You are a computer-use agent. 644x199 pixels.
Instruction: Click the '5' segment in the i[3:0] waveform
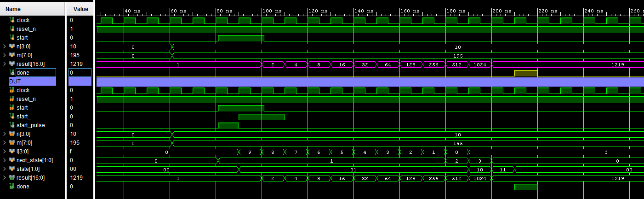click(342, 152)
